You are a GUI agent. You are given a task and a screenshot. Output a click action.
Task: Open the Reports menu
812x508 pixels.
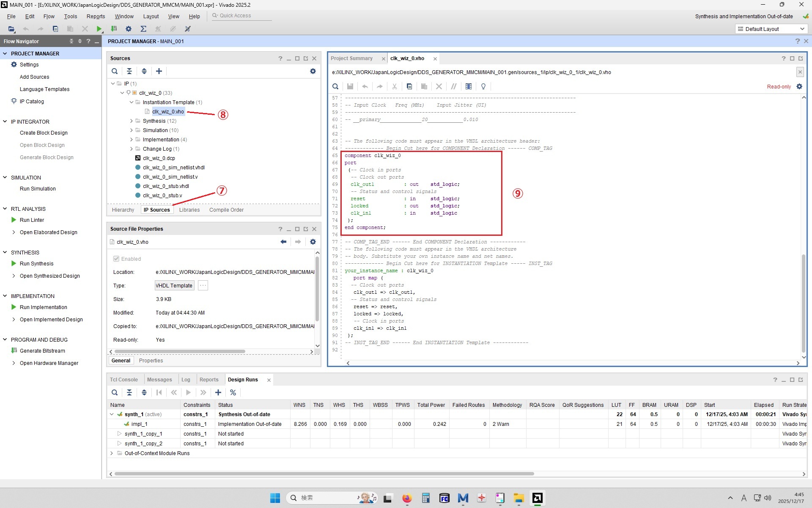click(x=96, y=16)
